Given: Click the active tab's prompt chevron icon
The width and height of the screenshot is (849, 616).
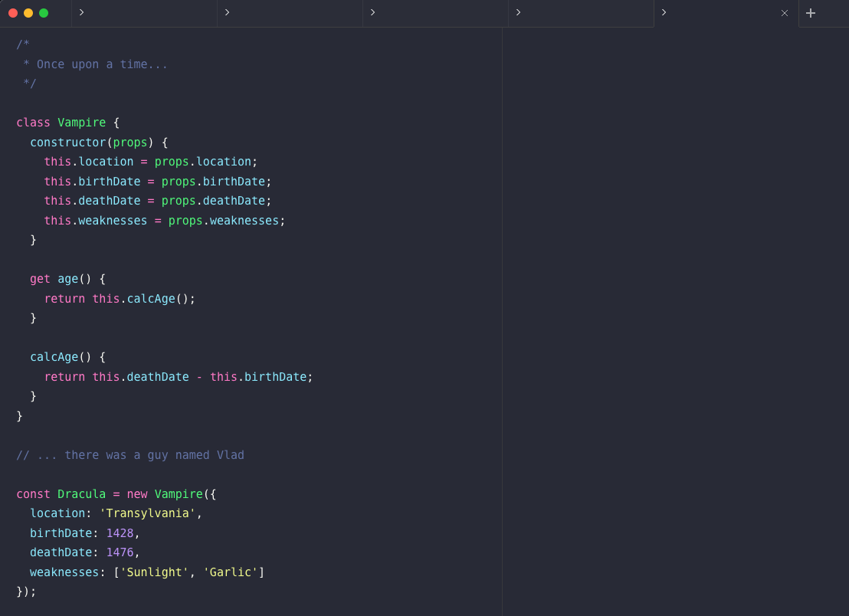Looking at the screenshot, I should click(663, 13).
